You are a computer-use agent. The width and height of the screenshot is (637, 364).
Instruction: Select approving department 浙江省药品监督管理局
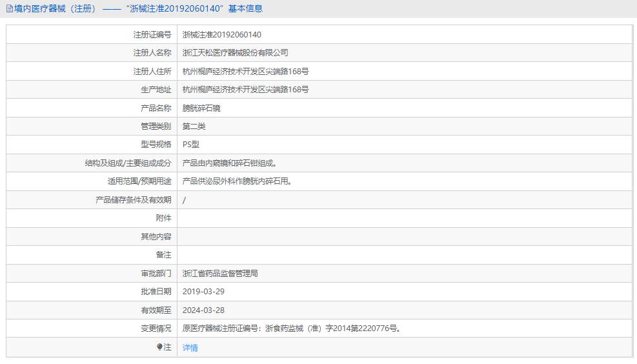220,274
